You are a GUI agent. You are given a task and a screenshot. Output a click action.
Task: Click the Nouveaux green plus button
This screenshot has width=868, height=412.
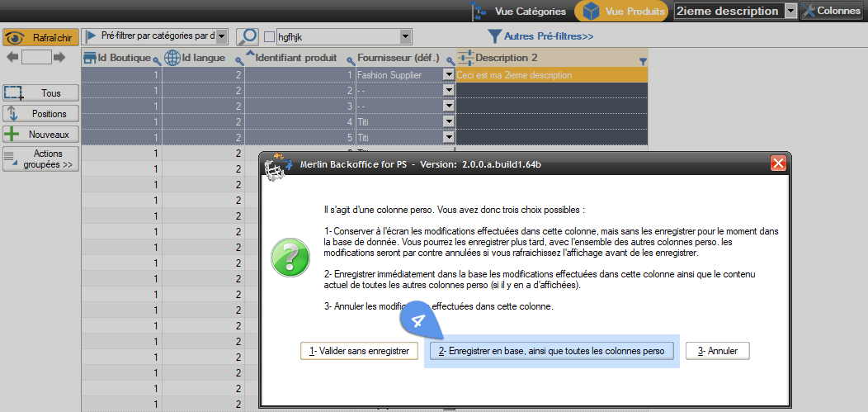click(x=40, y=134)
